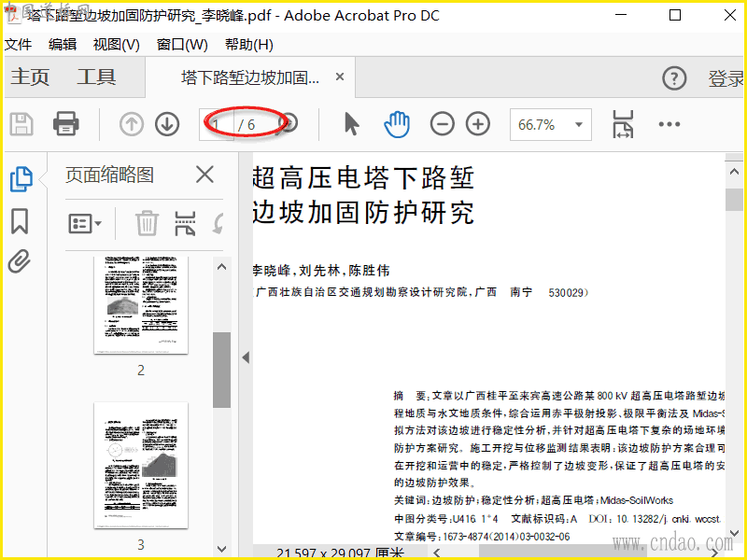Click the affiliation line 广西壮族自治区交通规划勘察设计研究院

click(x=421, y=292)
